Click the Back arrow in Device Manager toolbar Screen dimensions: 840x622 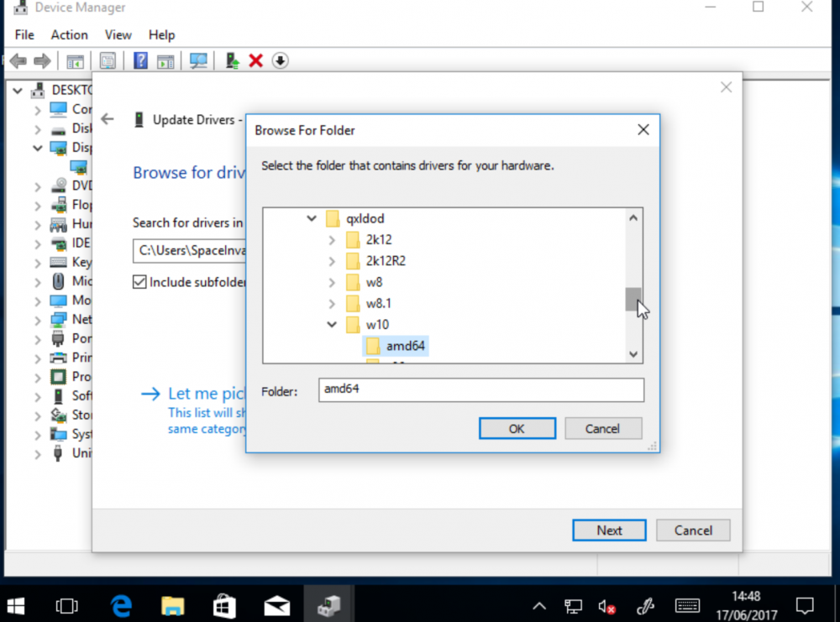click(18, 61)
